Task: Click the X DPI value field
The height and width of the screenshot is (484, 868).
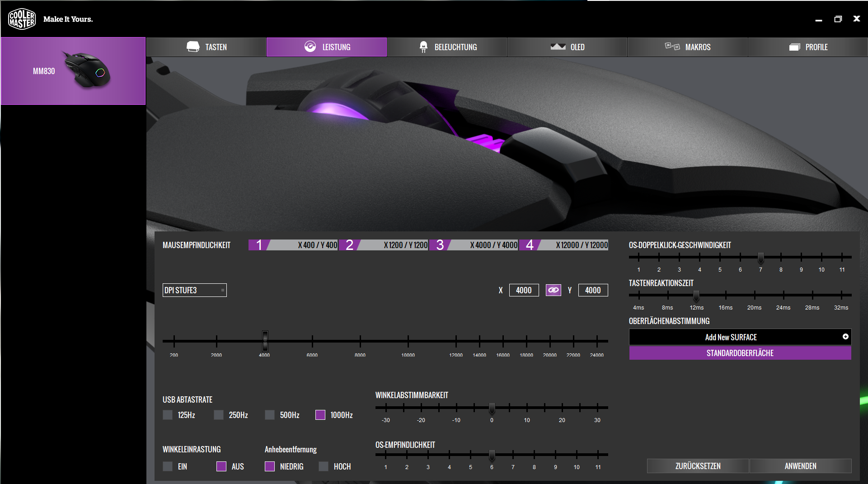Action: tap(524, 290)
